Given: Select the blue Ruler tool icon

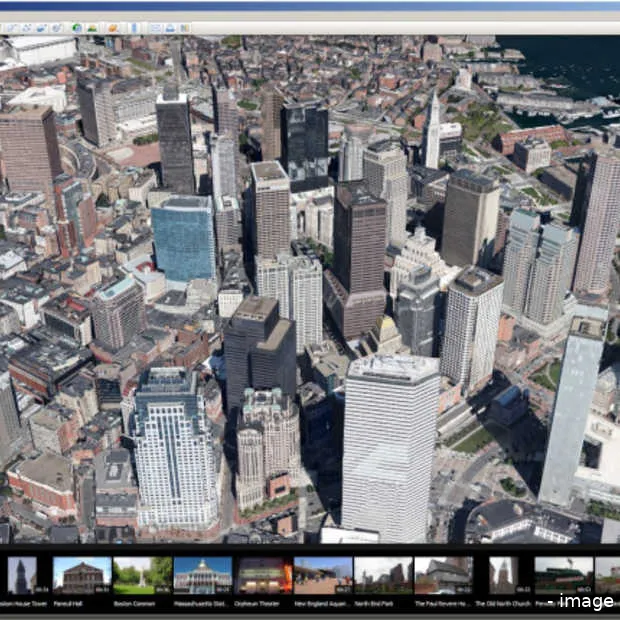Looking at the screenshot, I should pyautogui.click(x=134, y=28).
